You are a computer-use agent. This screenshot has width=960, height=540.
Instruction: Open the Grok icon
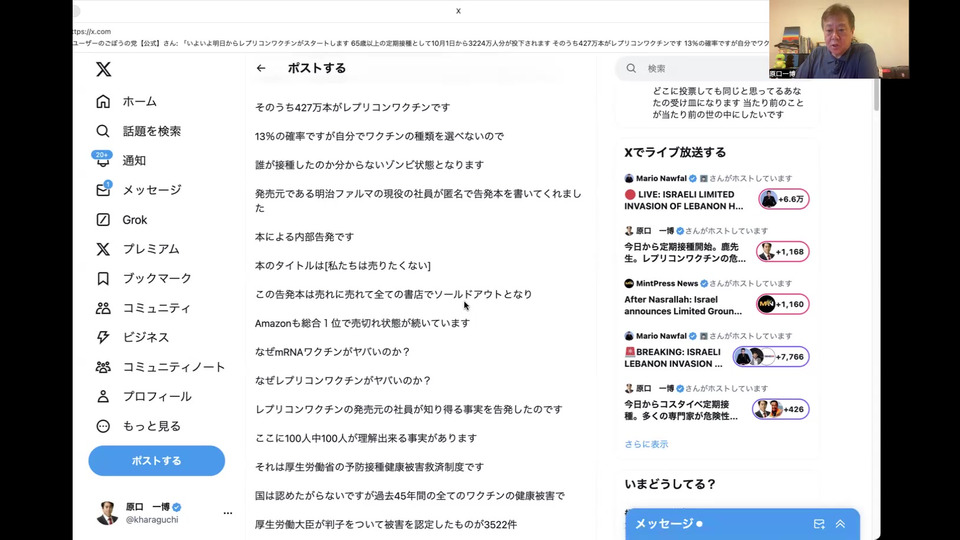pos(103,219)
